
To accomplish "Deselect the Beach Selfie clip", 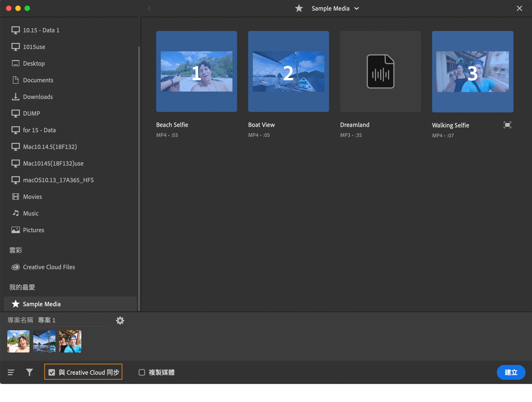I will 196,71.
